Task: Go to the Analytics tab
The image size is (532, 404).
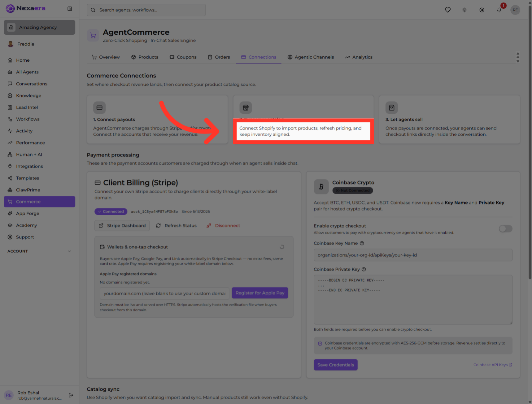Action: [359, 57]
